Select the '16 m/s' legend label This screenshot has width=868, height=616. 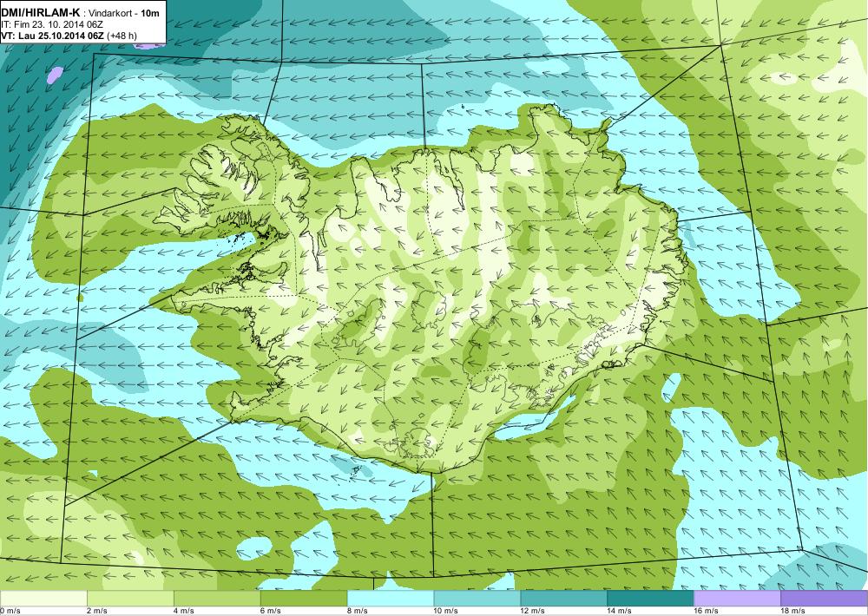coord(707,611)
